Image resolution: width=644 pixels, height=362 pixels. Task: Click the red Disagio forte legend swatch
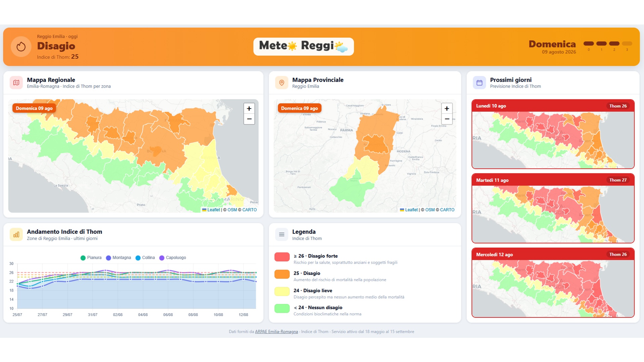coord(282,257)
